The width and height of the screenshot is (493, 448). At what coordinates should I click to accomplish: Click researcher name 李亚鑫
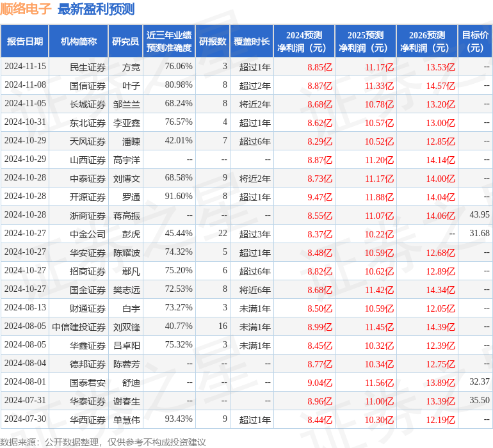[x=127, y=123]
